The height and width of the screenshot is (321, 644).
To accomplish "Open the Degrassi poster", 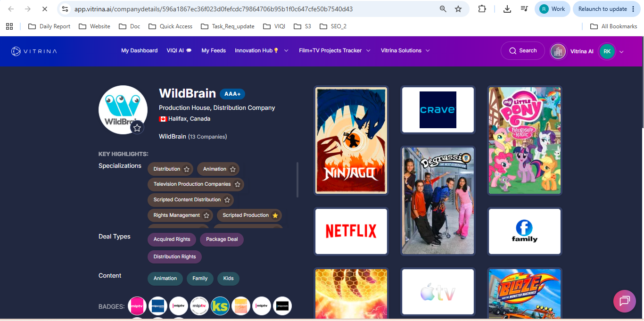I will [438, 201].
